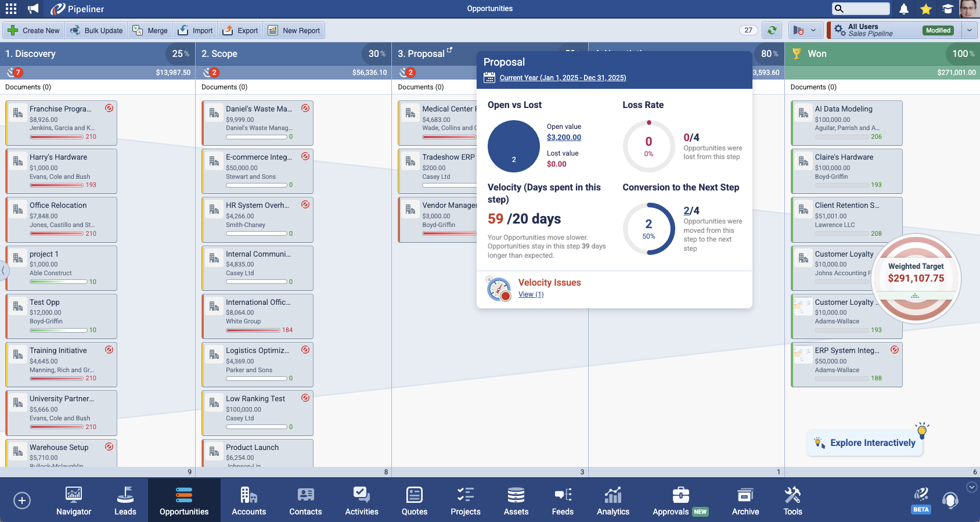
Task: Open the All Users profile dropdown arrow
Action: coord(970,30)
